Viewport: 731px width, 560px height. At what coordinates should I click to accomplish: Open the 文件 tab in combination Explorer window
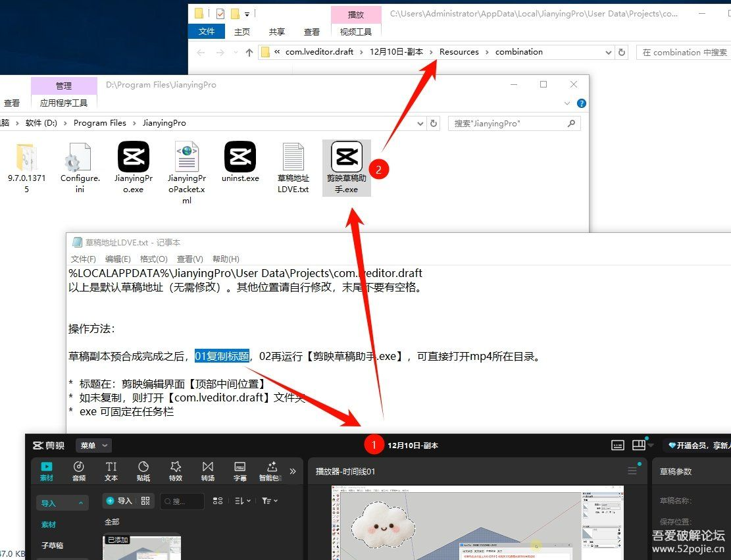tap(207, 31)
